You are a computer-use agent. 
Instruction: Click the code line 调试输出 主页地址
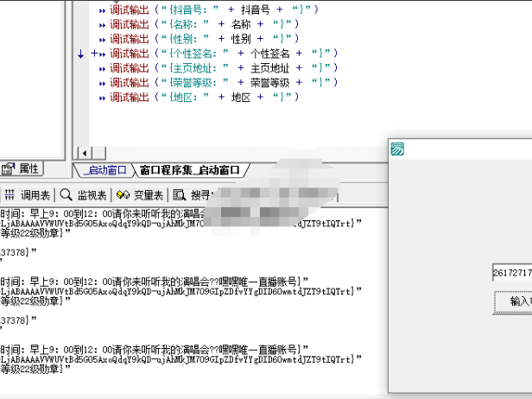click(x=224, y=68)
